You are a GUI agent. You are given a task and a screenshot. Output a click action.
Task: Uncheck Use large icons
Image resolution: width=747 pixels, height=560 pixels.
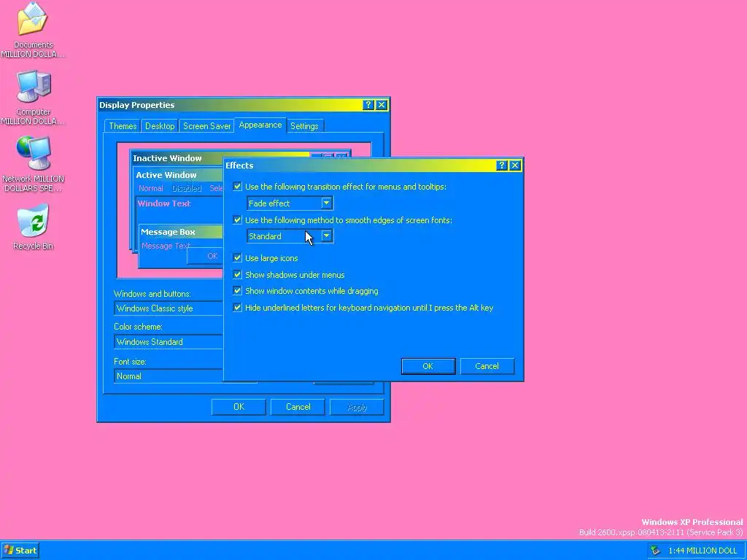coord(237,258)
